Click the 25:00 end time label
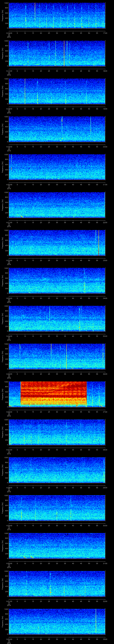The image size is (114, 644). click(105, 336)
